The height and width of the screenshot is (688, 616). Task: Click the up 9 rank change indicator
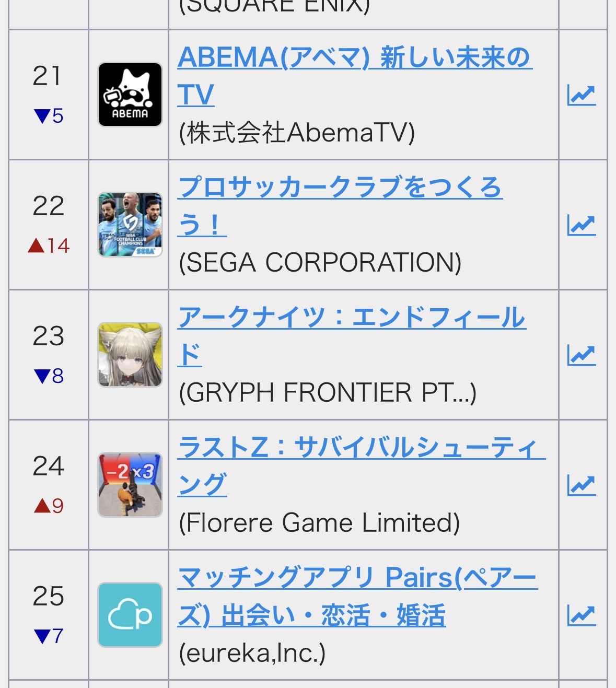(x=49, y=506)
